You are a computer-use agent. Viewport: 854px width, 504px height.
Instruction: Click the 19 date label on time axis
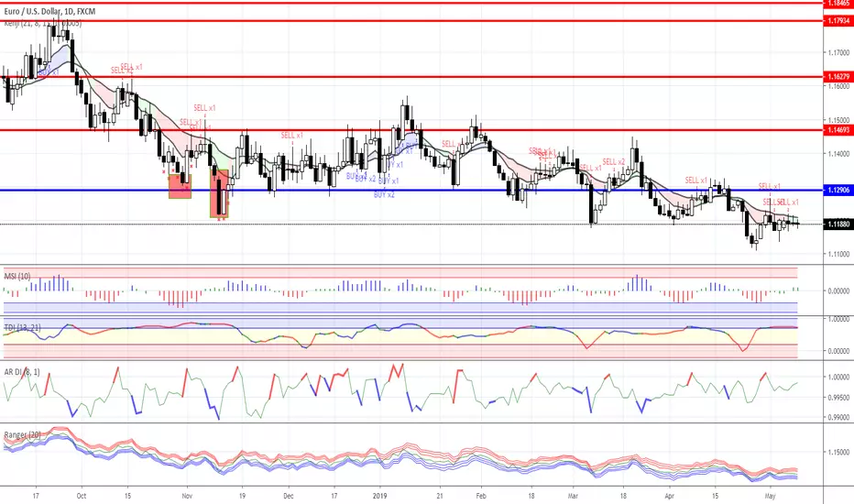point(242,496)
